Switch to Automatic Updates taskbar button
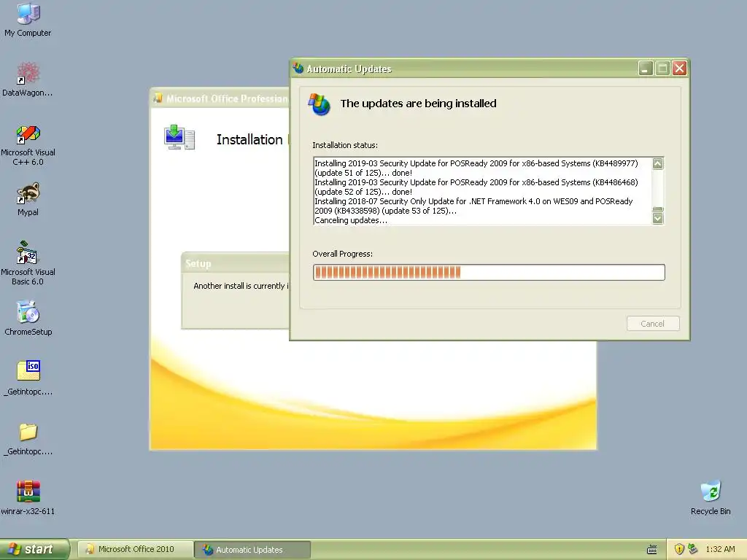747x560 pixels. point(253,550)
